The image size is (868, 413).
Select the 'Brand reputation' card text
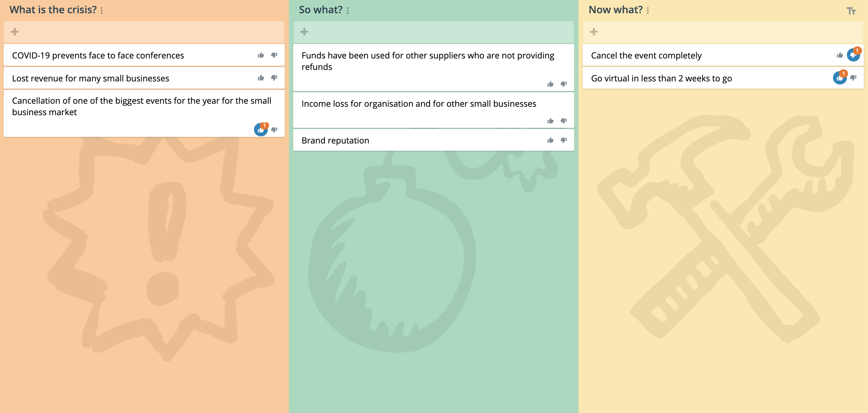(335, 140)
